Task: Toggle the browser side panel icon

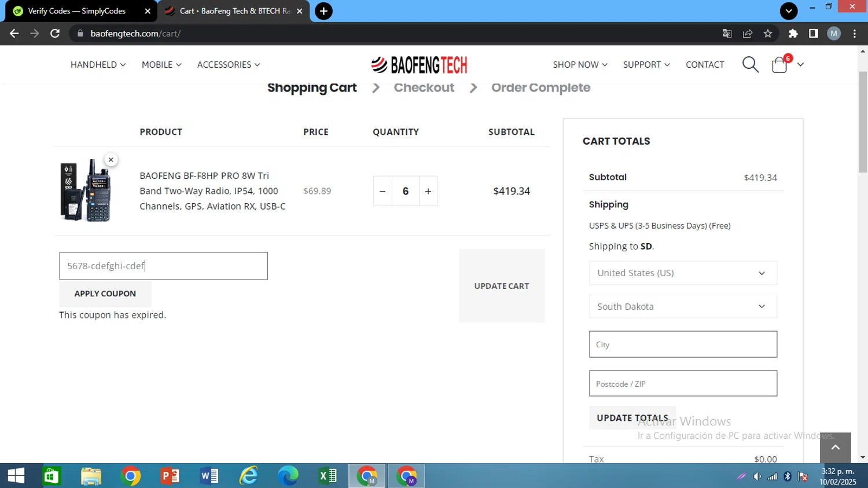Action: point(814,34)
